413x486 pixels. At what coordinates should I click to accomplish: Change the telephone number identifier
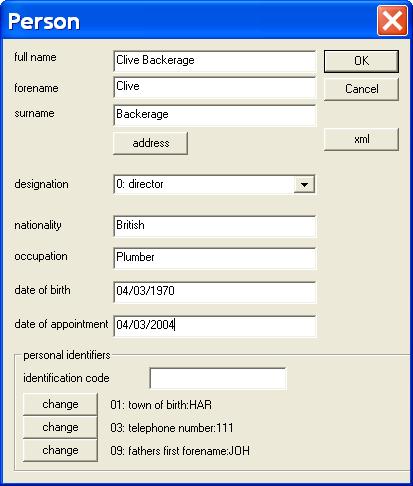pos(60,427)
